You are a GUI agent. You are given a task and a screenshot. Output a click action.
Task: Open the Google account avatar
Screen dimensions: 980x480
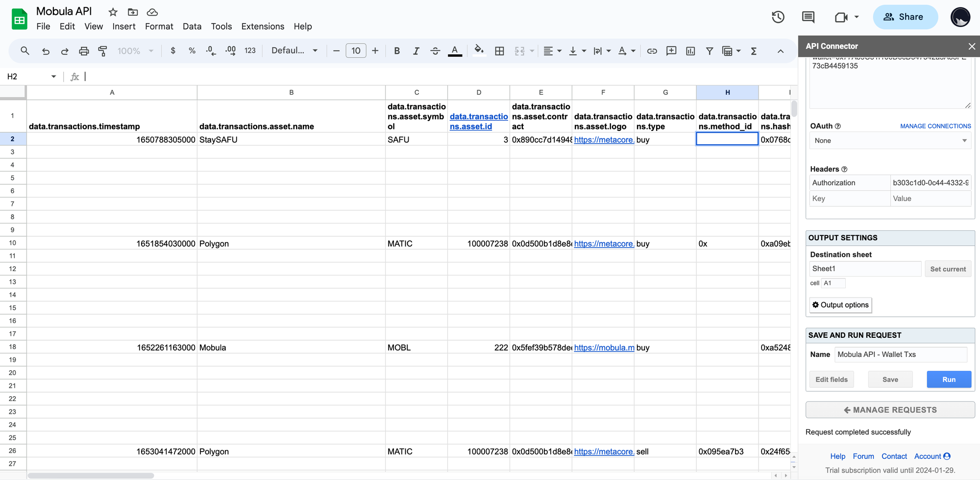point(960,17)
